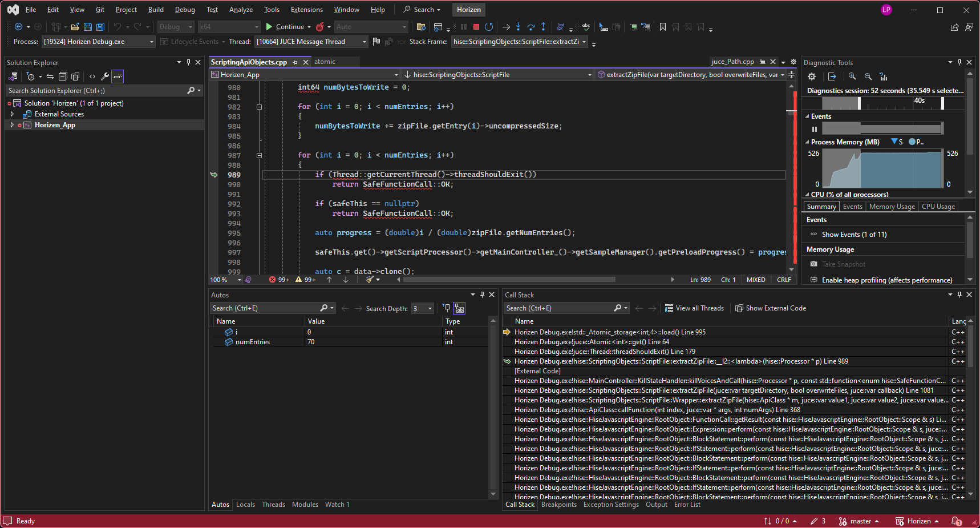Click the Step Over icon
The height and width of the screenshot is (528, 980).
tap(531, 27)
